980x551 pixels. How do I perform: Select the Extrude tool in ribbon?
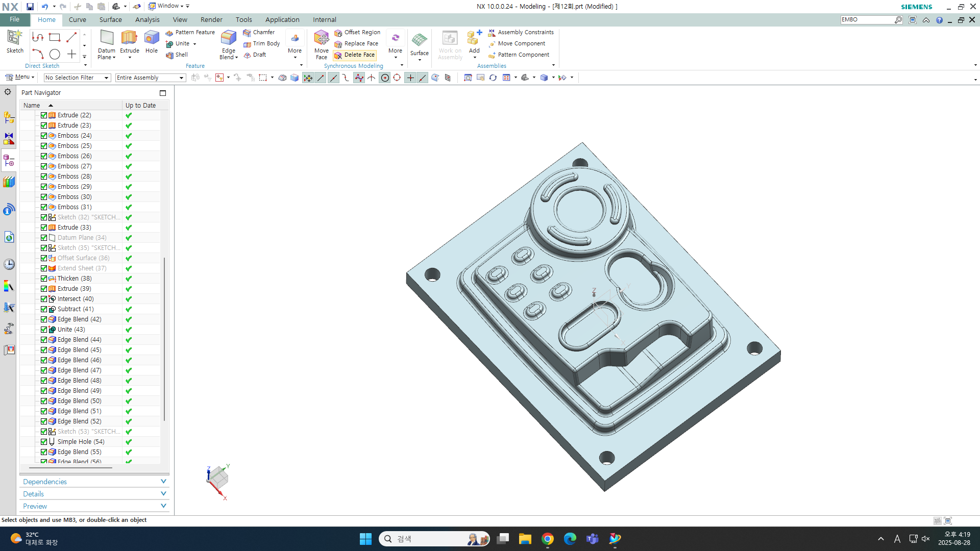click(129, 43)
